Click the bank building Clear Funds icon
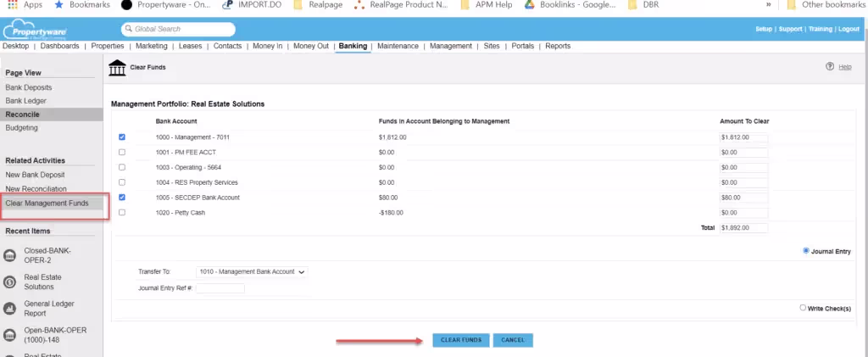Viewport: 868px width, 357px height. [x=117, y=68]
